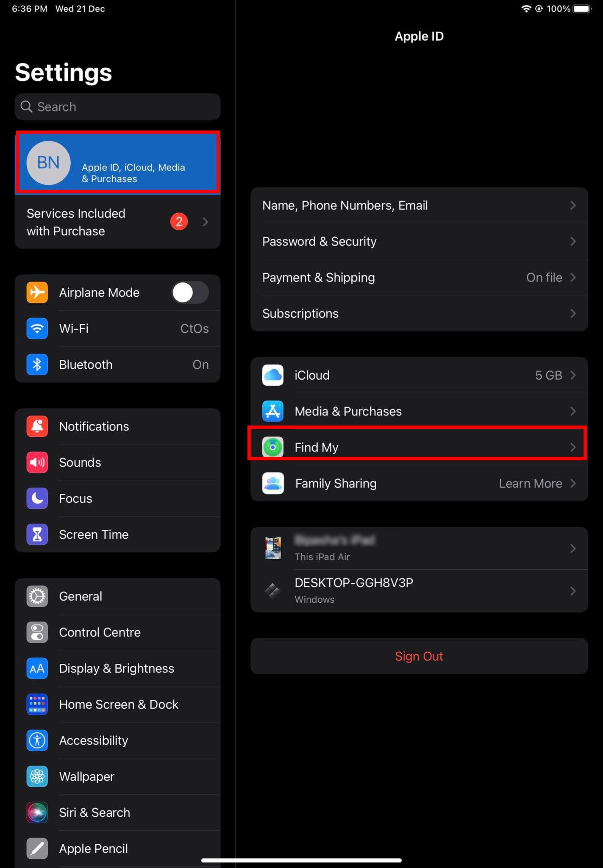Open Accessibility settings
This screenshot has width=603, height=868.
coord(118,740)
